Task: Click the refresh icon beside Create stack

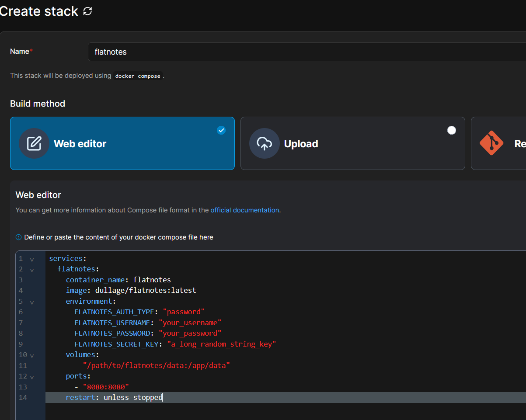Action: tap(87, 11)
